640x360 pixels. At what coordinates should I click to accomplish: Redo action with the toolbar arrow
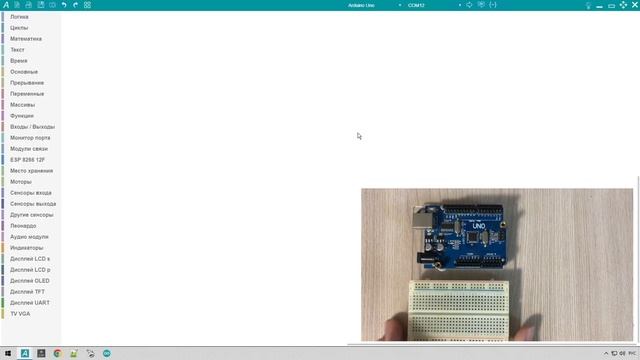pyautogui.click(x=76, y=5)
